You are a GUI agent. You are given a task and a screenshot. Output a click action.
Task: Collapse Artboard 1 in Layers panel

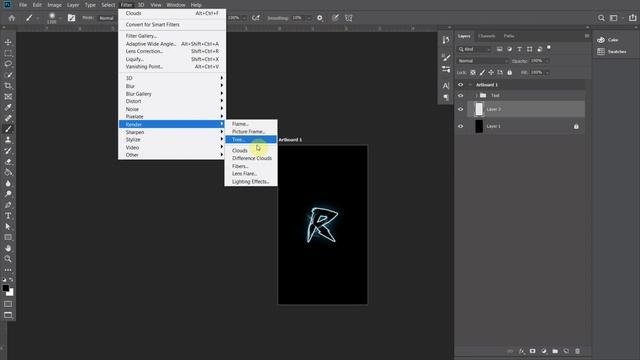tap(470, 85)
